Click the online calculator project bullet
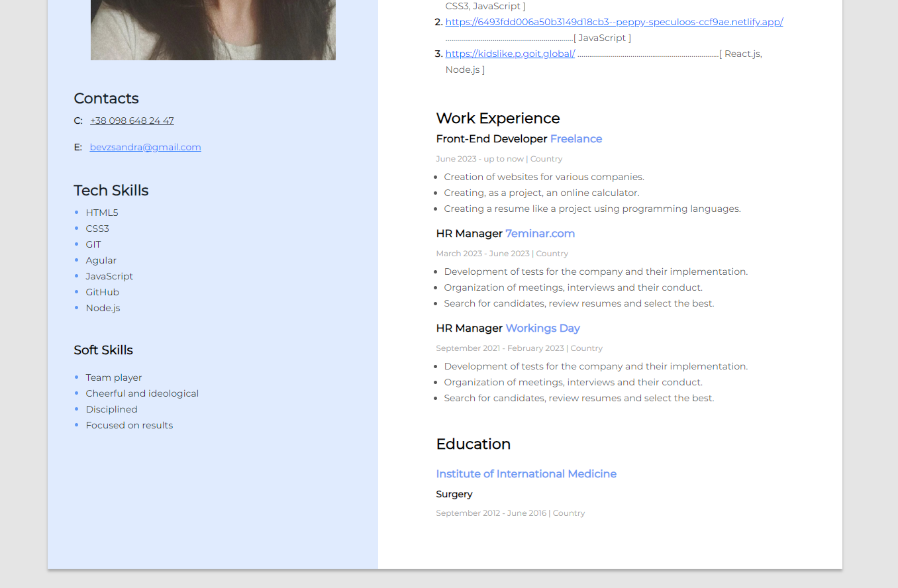 542,193
